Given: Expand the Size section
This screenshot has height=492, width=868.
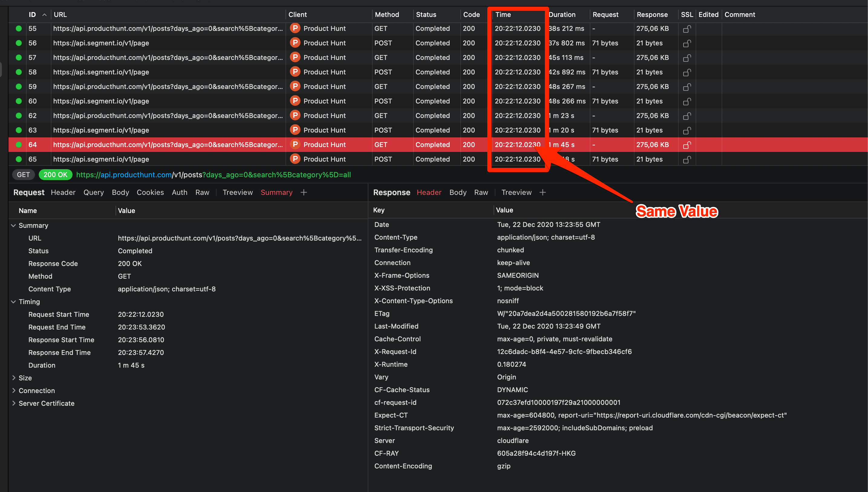Looking at the screenshot, I should point(14,378).
